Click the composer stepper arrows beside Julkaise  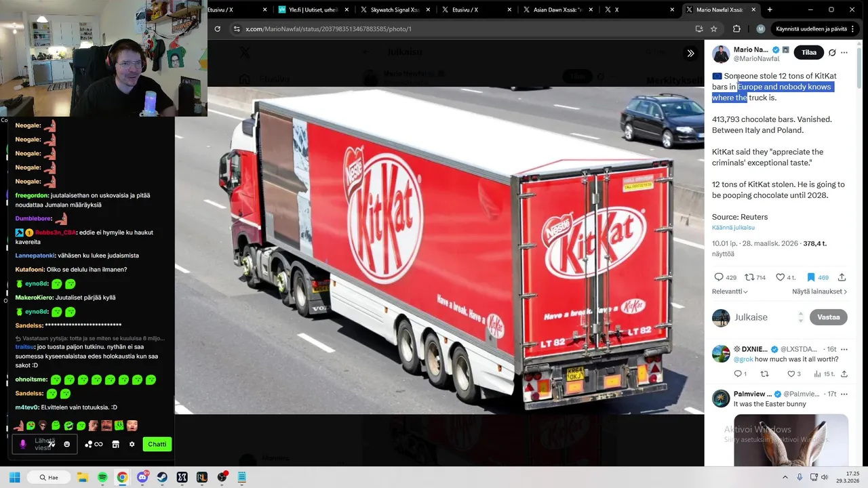click(x=800, y=317)
